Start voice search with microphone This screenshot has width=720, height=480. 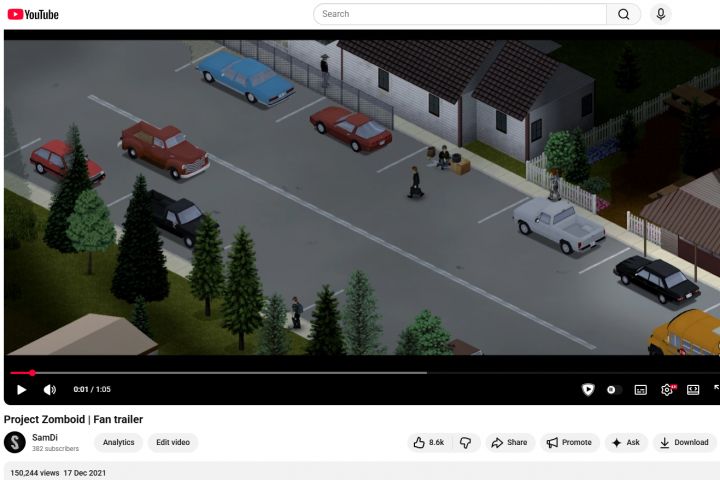coord(661,14)
